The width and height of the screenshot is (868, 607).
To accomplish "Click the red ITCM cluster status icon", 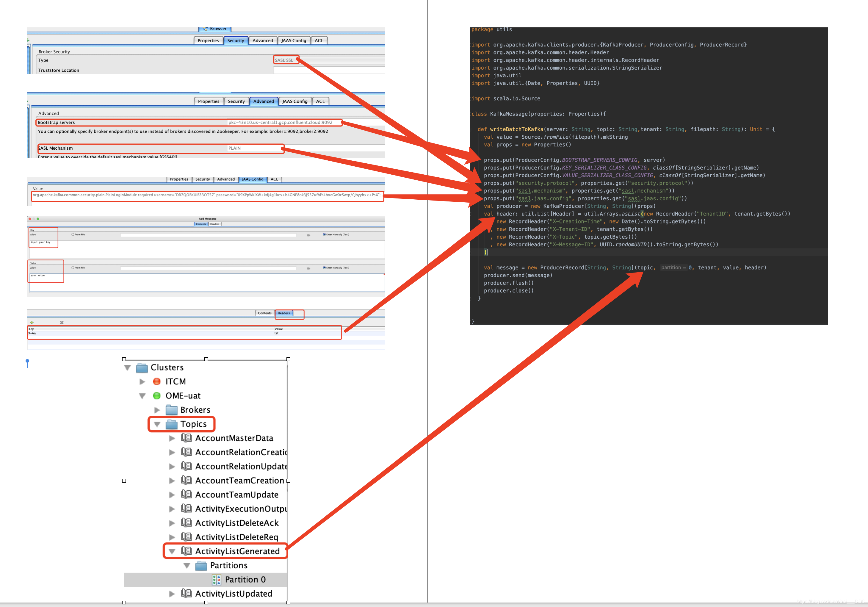I will (x=156, y=381).
